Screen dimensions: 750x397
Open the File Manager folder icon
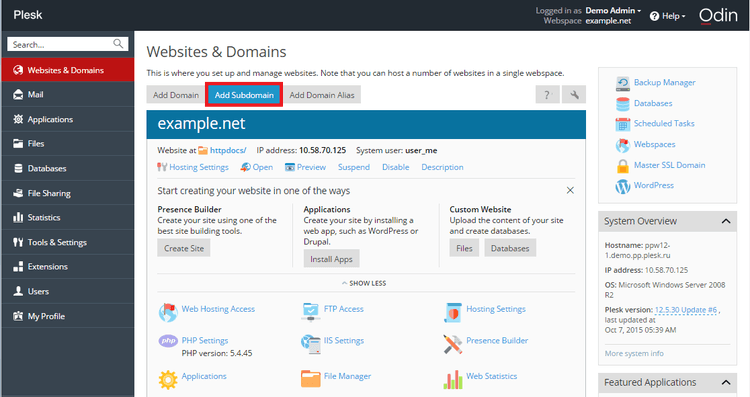[310, 378]
